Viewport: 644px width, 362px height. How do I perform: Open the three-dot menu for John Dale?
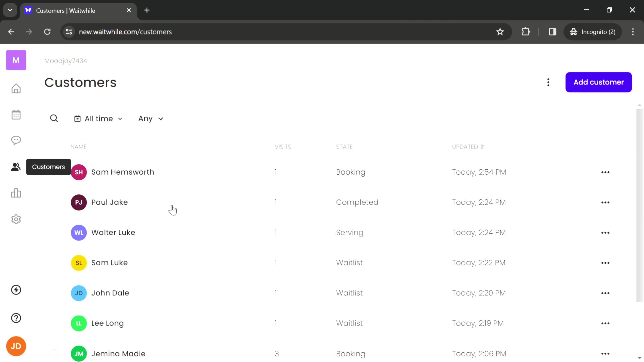(x=606, y=293)
